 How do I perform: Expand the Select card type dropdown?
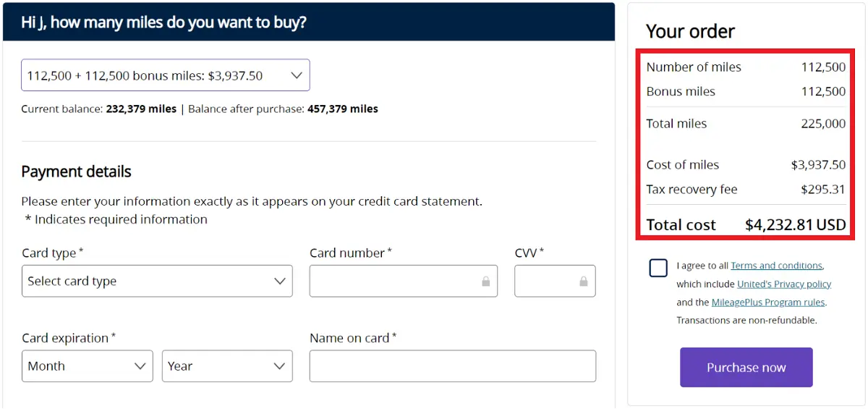coord(157,281)
